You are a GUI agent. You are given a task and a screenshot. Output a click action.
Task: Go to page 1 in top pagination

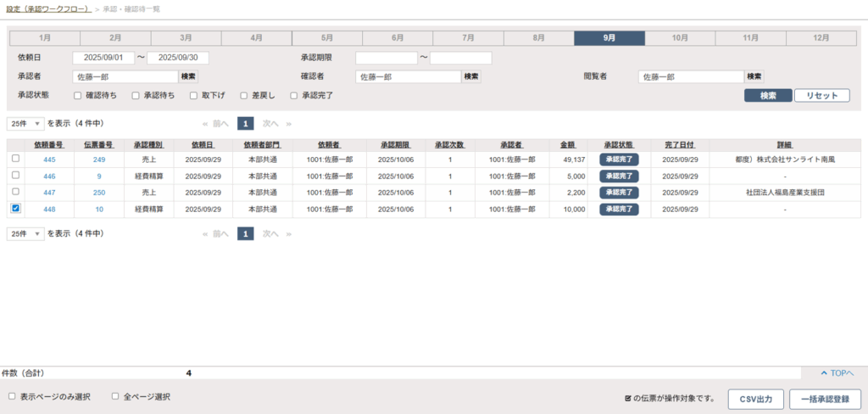point(245,123)
